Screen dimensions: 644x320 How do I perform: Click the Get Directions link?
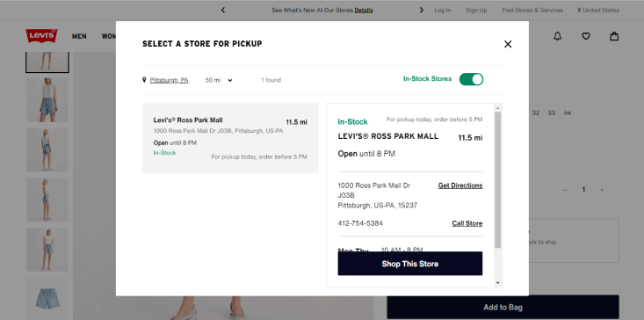(460, 185)
